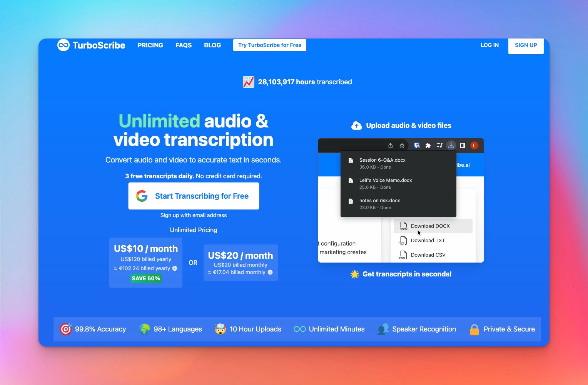Click the Download DOCX option
Viewport: 588px width, 385px height.
[430, 226]
